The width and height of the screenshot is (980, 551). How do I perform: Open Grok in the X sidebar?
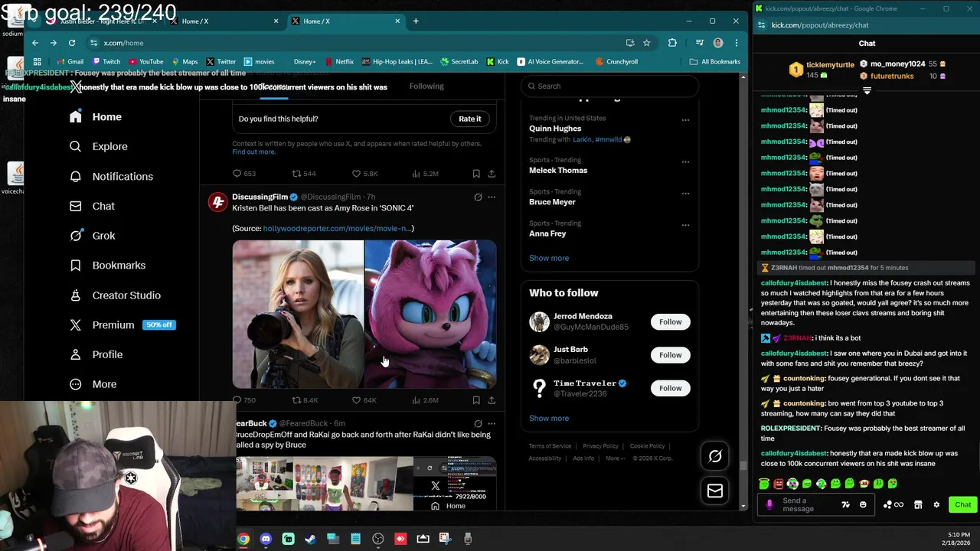coord(92,236)
